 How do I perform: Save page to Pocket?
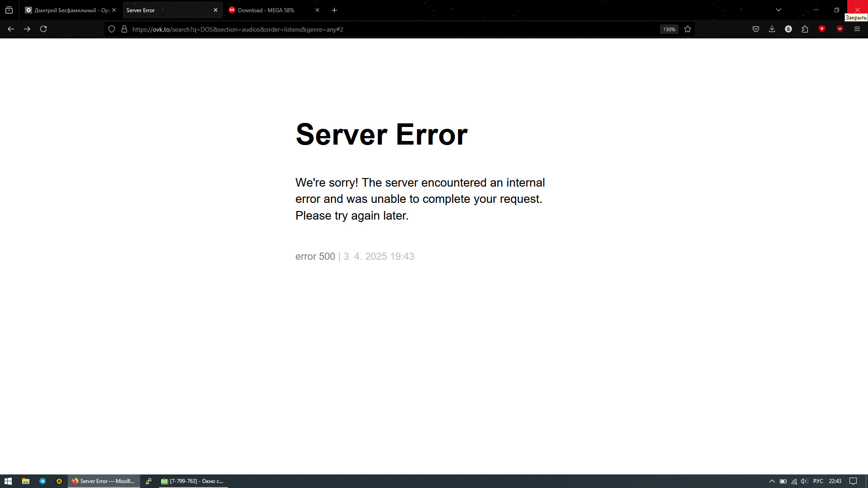pyautogui.click(x=755, y=29)
